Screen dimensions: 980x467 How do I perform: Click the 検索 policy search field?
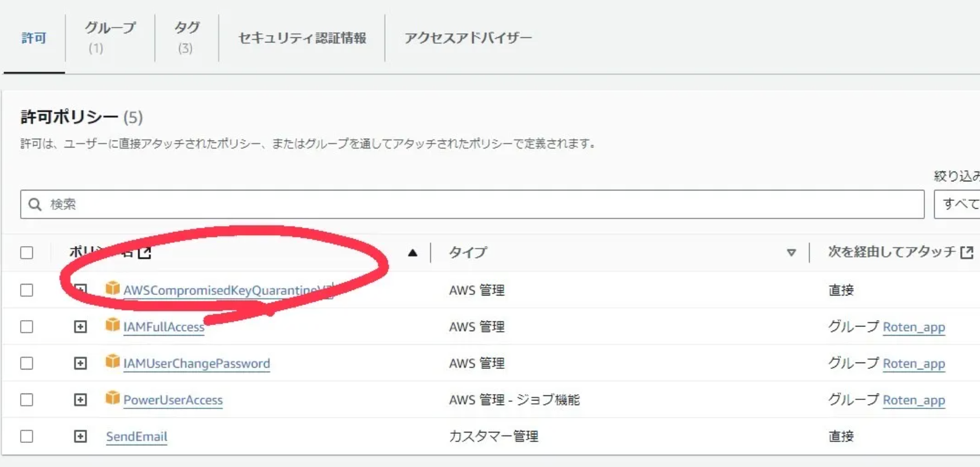click(472, 204)
